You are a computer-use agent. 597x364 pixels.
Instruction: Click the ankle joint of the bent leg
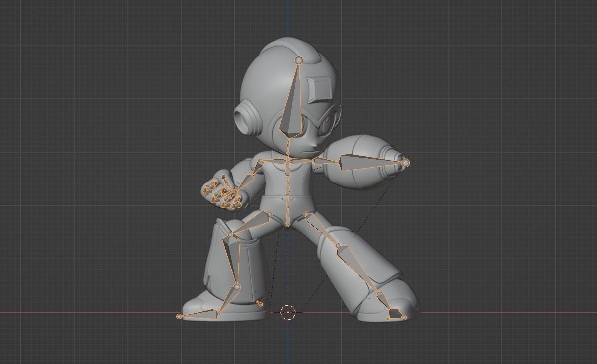tap(237, 287)
